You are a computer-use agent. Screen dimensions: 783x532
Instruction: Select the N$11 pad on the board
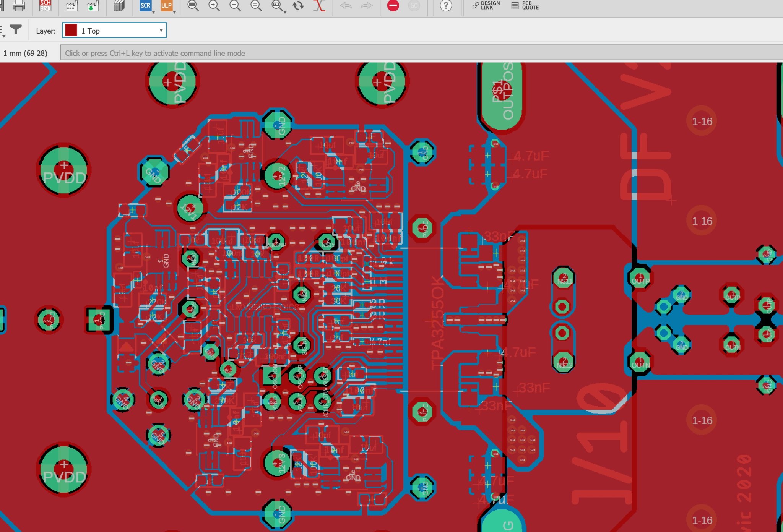point(563,278)
